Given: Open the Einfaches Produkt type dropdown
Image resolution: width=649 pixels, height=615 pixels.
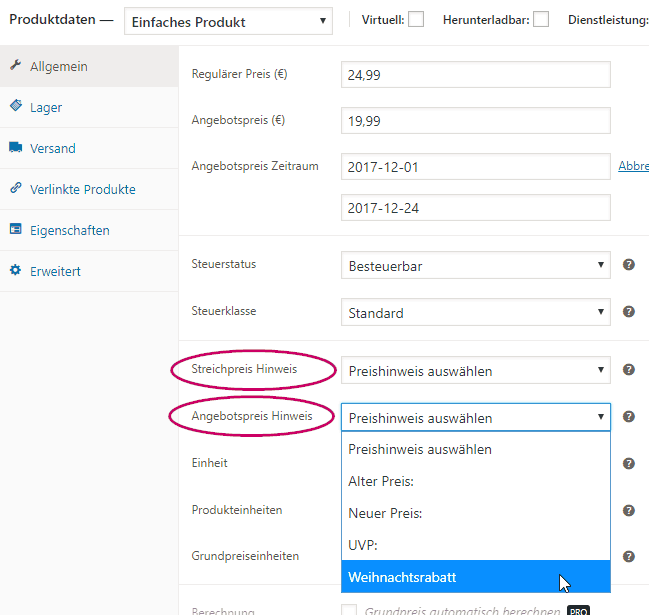Looking at the screenshot, I should pos(228,21).
